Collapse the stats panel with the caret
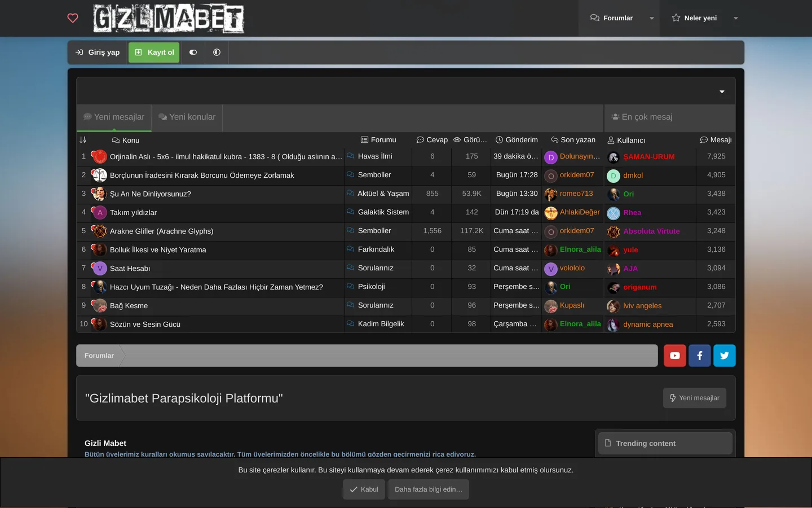The image size is (812, 508). (722, 91)
